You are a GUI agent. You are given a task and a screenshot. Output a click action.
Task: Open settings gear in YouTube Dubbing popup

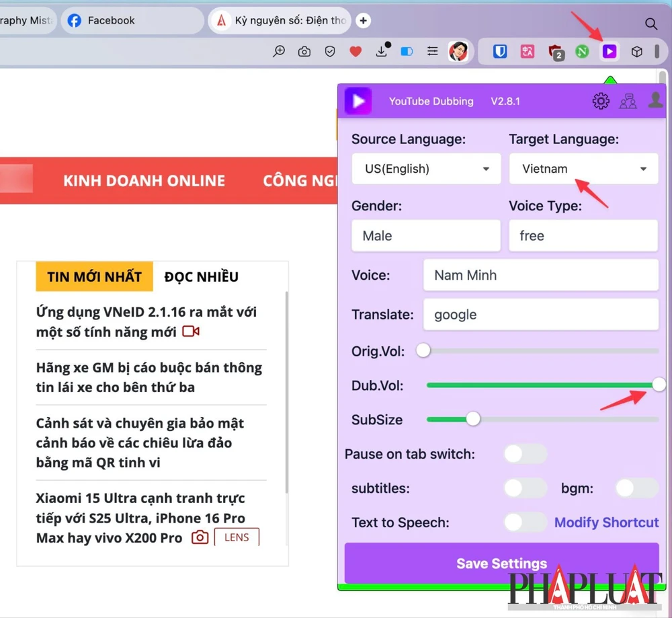tap(600, 102)
